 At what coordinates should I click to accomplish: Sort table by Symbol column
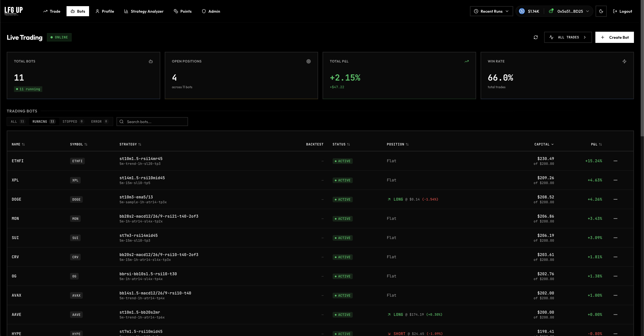79,144
